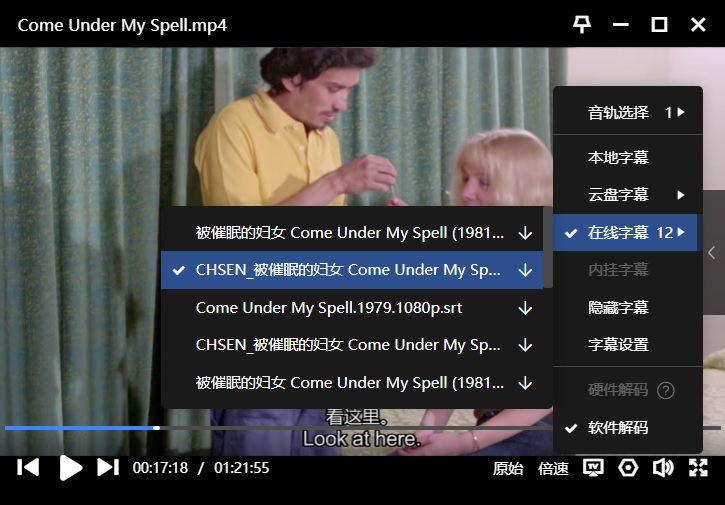The width and height of the screenshot is (725, 505).
Task: Click the volume speaker icon
Action: [662, 468]
